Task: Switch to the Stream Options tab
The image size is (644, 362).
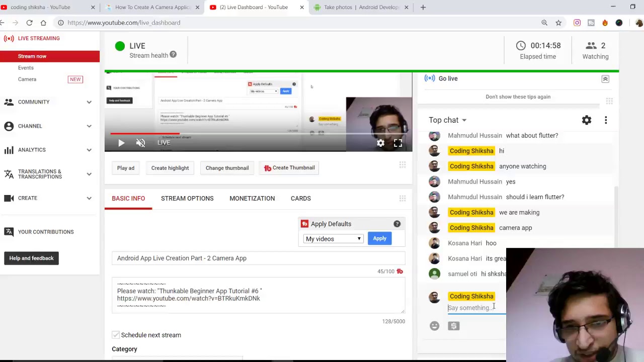Action: (187, 198)
